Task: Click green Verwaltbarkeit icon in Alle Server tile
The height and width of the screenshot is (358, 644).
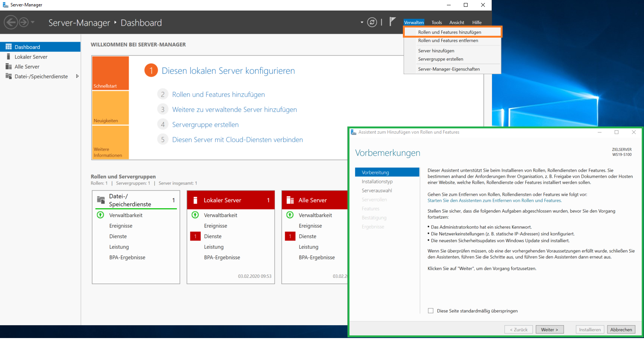Action: (x=290, y=215)
